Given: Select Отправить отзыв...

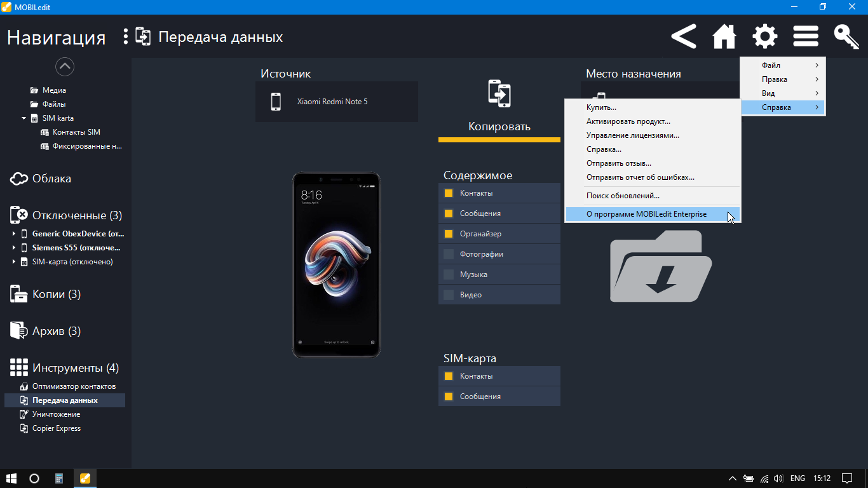Looking at the screenshot, I should [653, 163].
